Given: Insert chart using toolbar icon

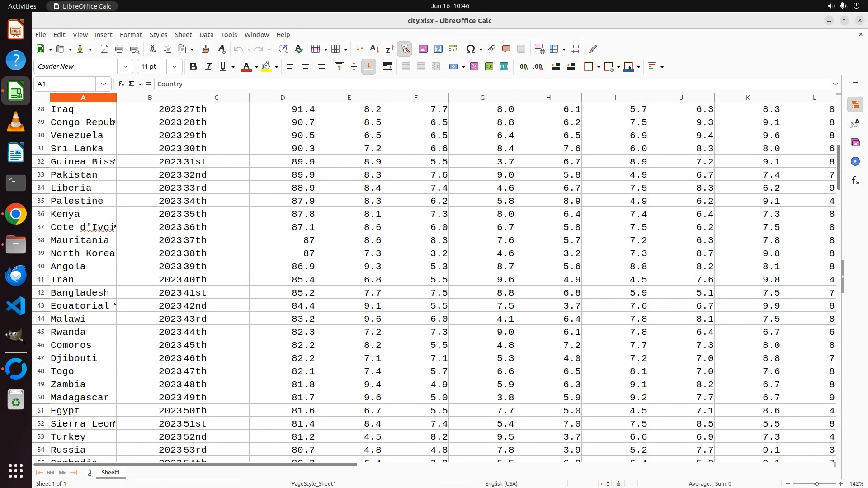Looking at the screenshot, I should [x=438, y=49].
